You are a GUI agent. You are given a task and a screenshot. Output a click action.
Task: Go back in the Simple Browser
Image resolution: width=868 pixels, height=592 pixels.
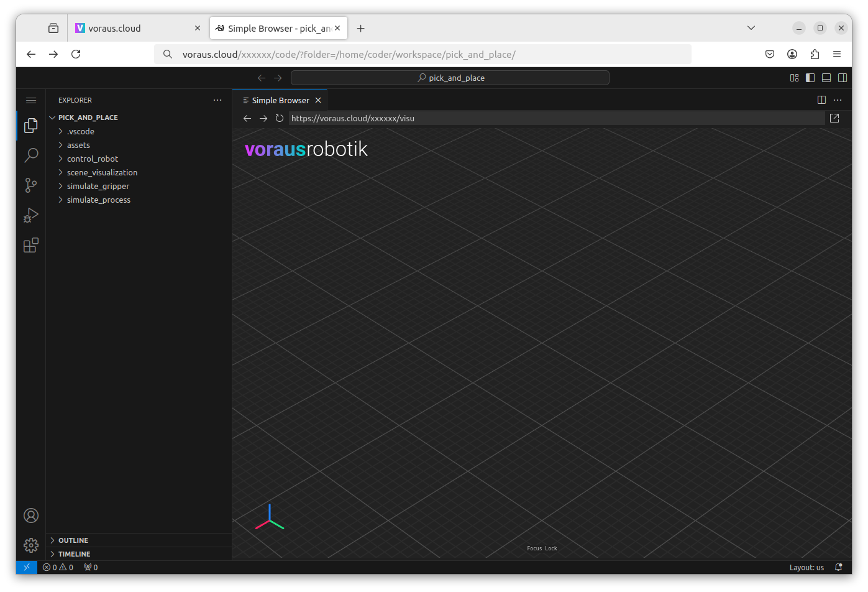coord(247,118)
